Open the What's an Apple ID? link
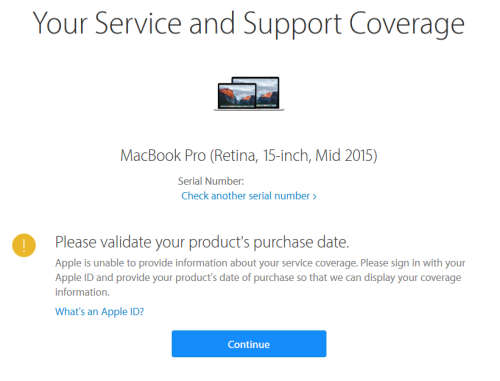 [x=99, y=312]
